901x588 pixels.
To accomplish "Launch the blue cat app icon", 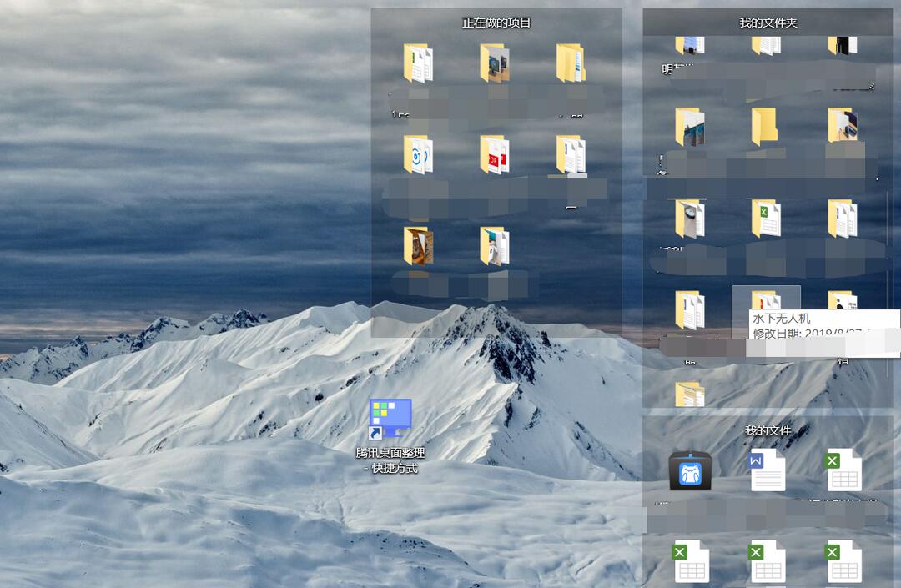I will [690, 471].
